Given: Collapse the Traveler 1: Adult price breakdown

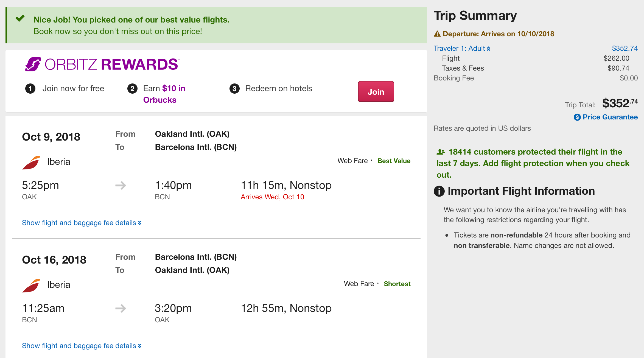Looking at the screenshot, I should (x=462, y=49).
